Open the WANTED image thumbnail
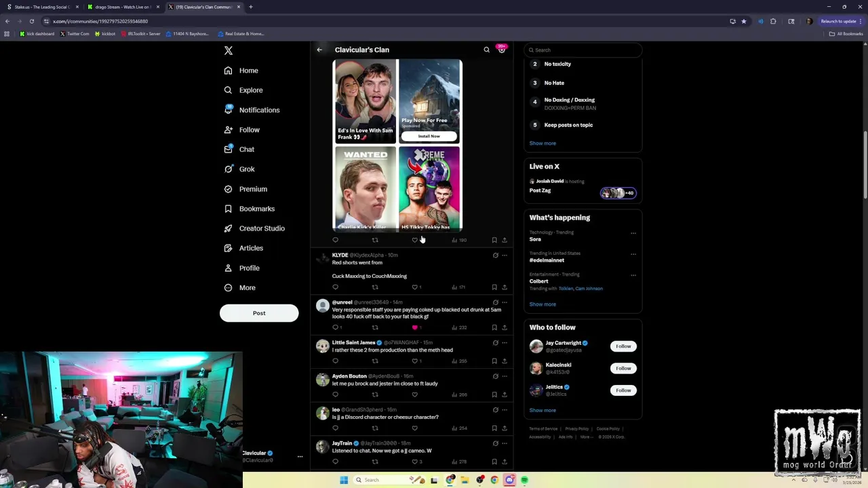 [365, 188]
